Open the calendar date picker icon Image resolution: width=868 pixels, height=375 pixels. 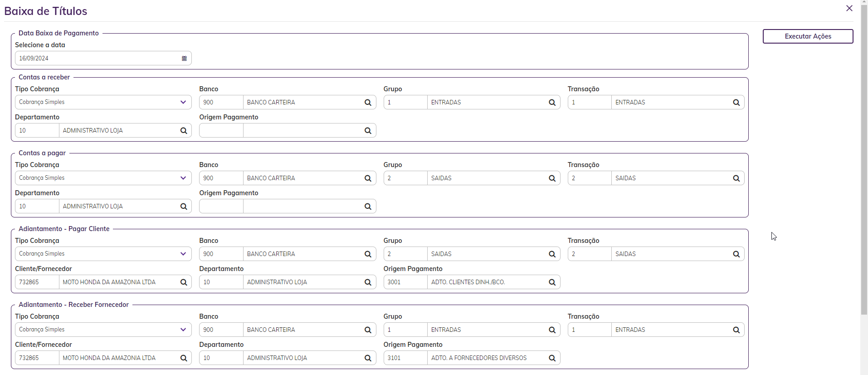click(184, 59)
